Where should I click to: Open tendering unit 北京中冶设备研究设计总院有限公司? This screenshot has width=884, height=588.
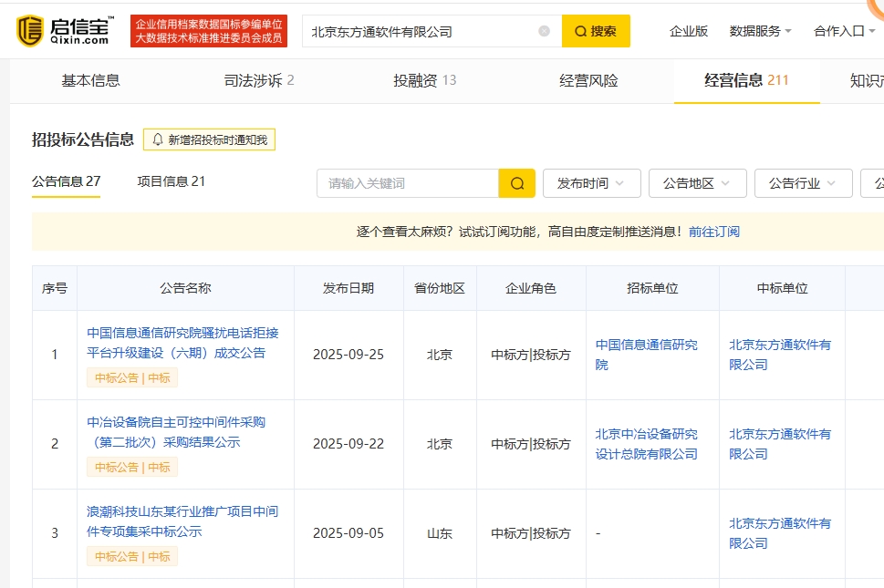coord(647,444)
